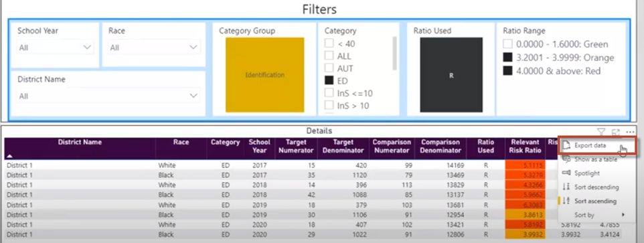Open the more options ellipsis menu
This screenshot has width=644, height=243.
point(630,132)
